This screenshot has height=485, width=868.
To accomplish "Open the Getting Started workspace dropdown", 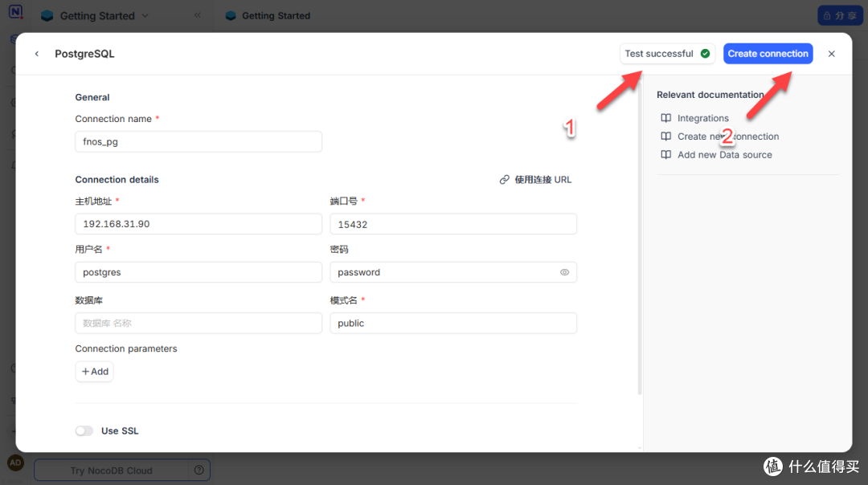I will [x=145, y=15].
